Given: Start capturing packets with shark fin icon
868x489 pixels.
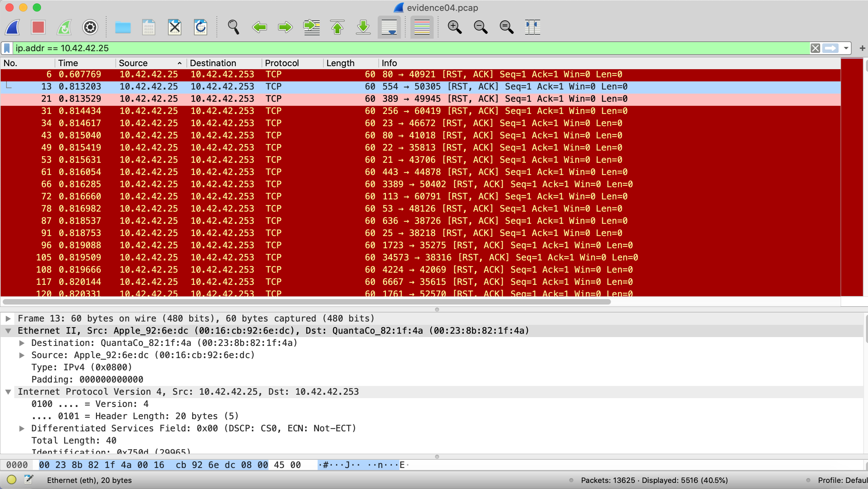Looking at the screenshot, I should coord(13,27).
